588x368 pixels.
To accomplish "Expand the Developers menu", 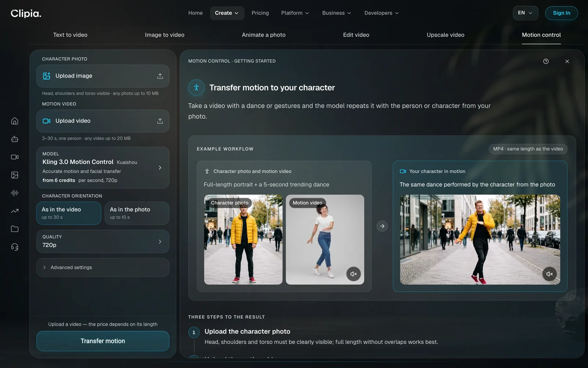I will [x=381, y=13].
